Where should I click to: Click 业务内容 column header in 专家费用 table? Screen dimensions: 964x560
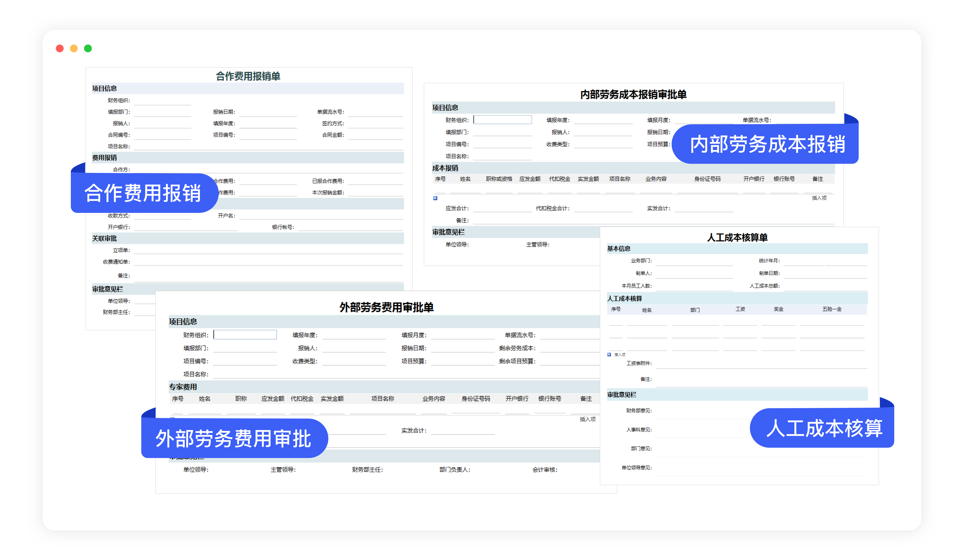point(433,399)
